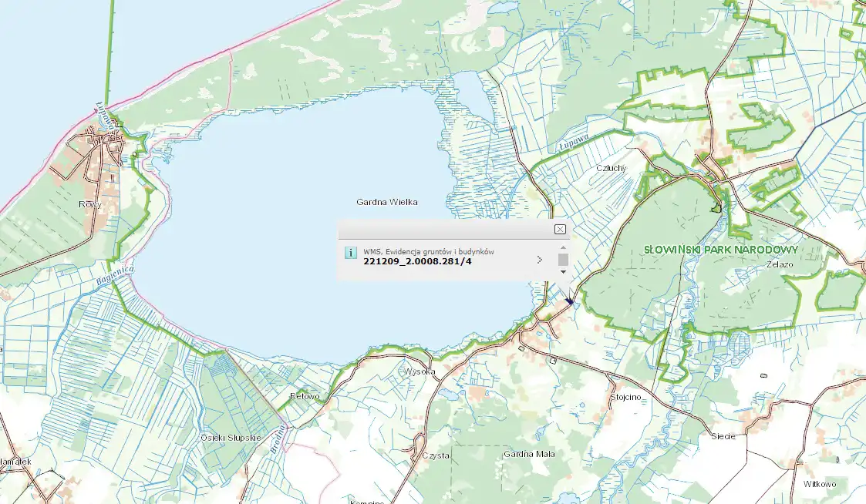The width and height of the screenshot is (866, 504).
Task: Click the Retowo village label
Action: coord(304,396)
